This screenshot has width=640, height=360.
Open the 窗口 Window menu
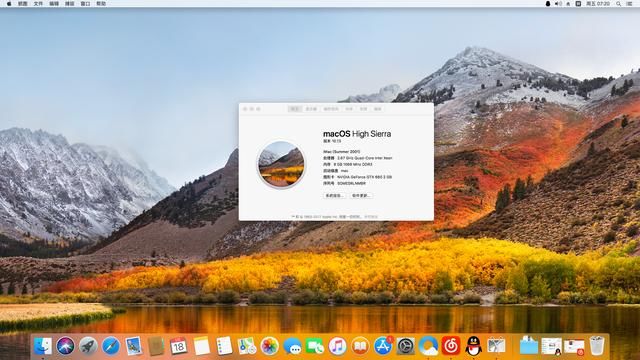point(85,4)
